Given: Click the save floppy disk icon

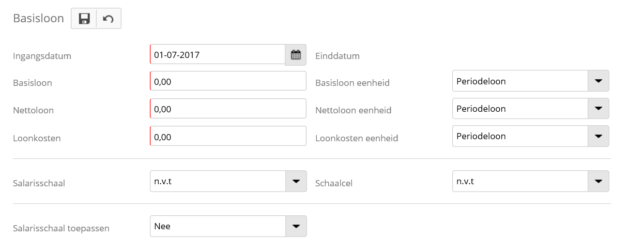Looking at the screenshot, I should coord(84,19).
